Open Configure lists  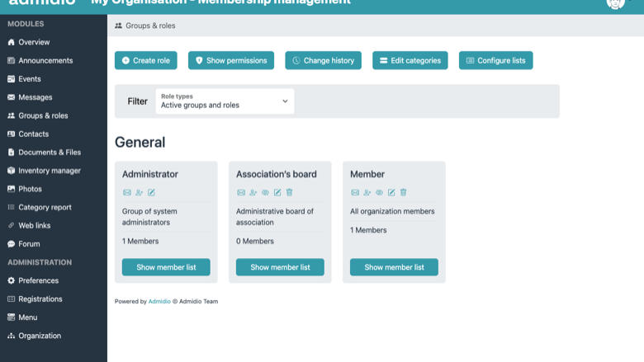[495, 60]
